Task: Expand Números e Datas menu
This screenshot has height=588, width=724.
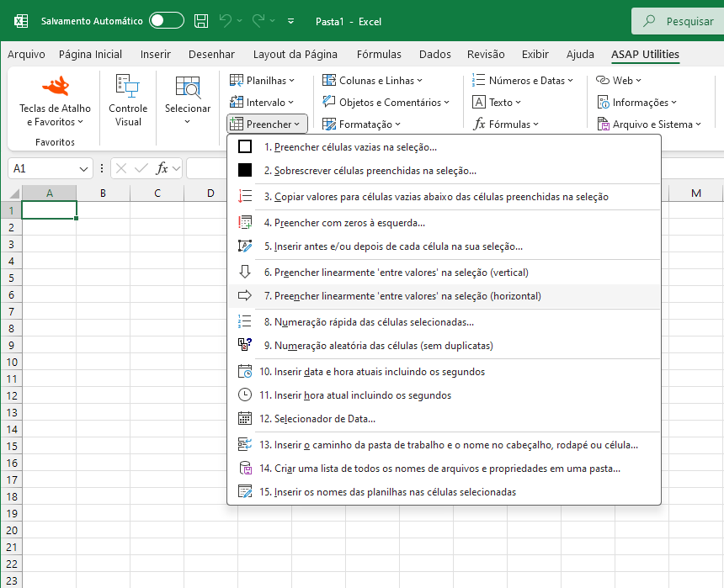Action: (523, 80)
